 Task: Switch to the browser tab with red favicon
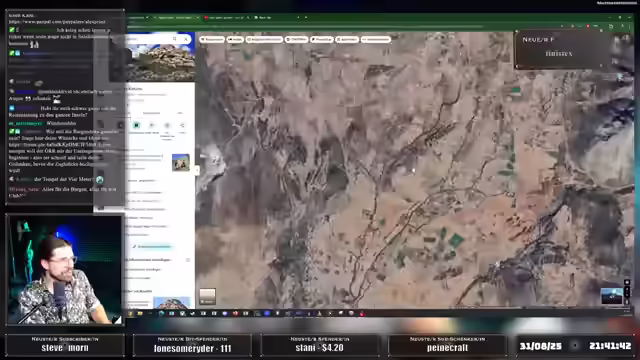[226, 18]
